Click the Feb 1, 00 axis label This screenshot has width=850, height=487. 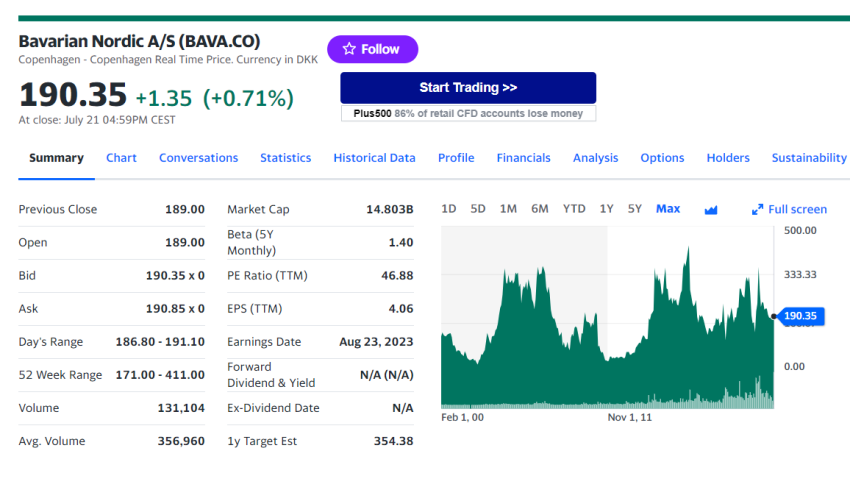pos(462,418)
